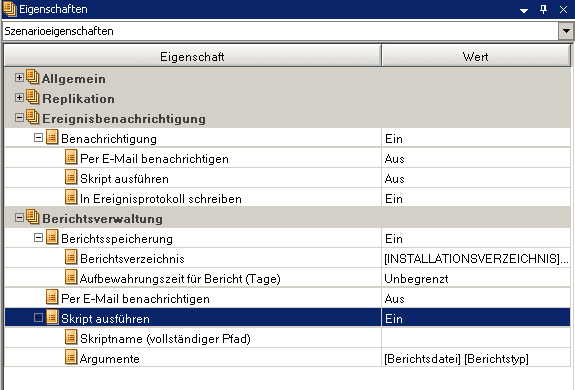
Task: Select the Benachrichtigung row label
Action: click(x=109, y=139)
